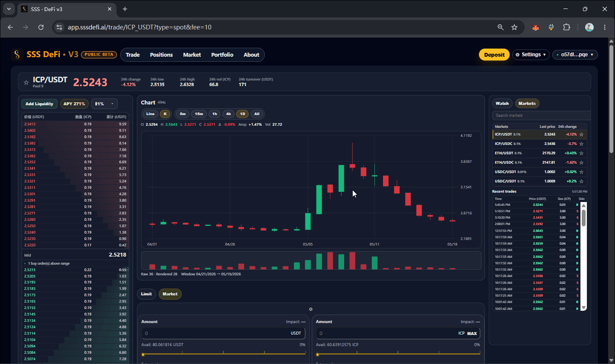Open o57dl...pqe account dropdown
The image size is (615, 364).
(x=575, y=55)
